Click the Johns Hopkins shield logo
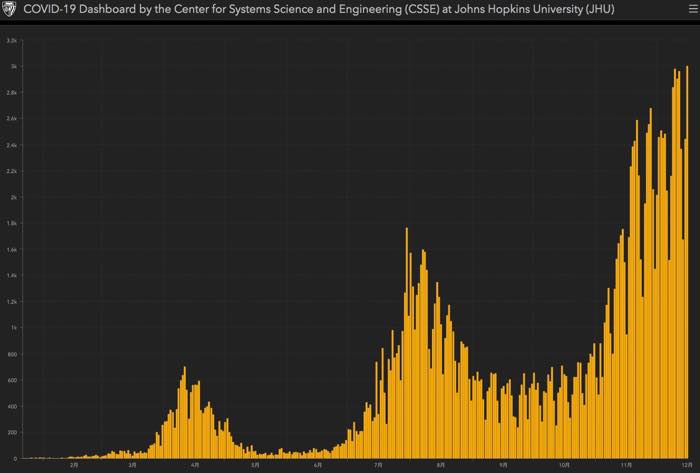Image resolution: width=700 pixels, height=473 pixels. [8, 9]
